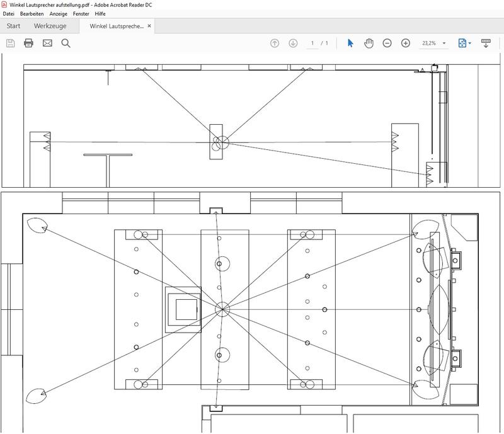Switch to the Start tab
504x434 pixels.
[x=13, y=26]
